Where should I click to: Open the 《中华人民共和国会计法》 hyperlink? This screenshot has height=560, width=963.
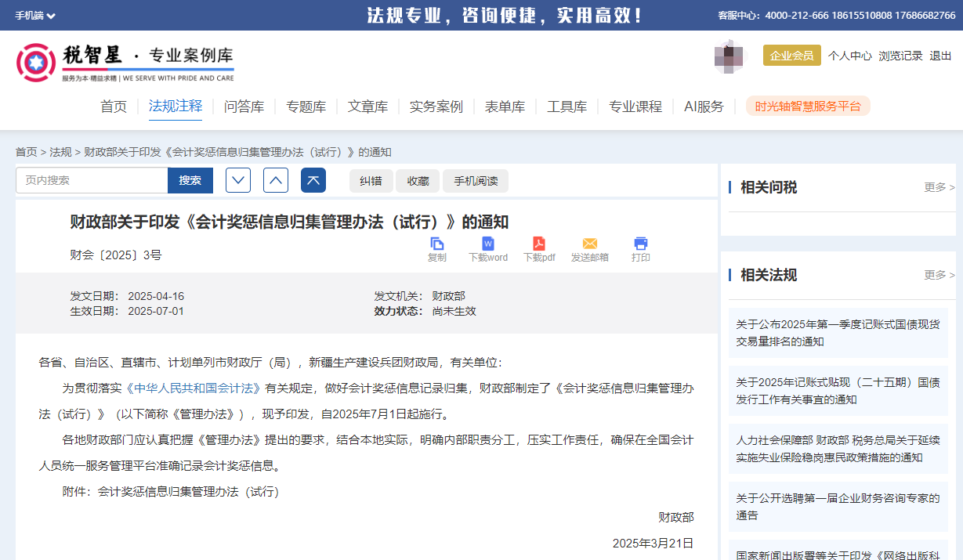click(x=193, y=388)
